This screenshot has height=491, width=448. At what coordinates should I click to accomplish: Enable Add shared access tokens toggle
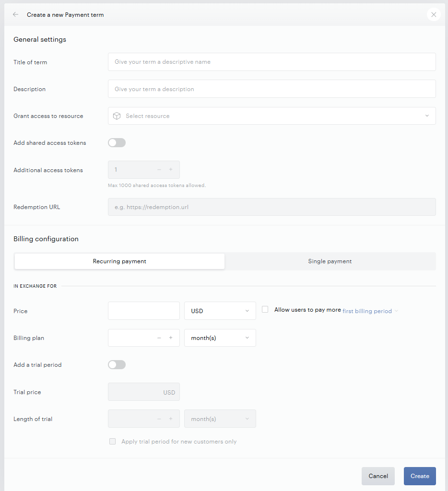[117, 143]
